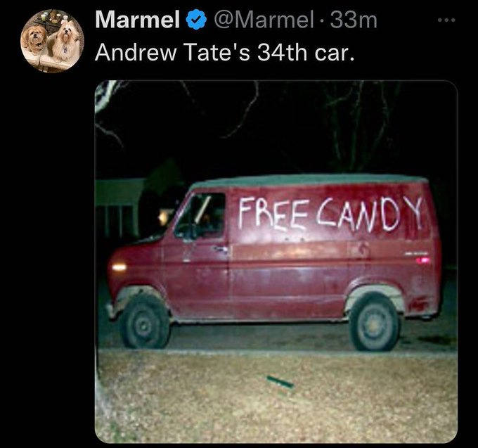Open the attached red van photo
Image resolution: width=478 pixels, height=448 pixels.
click(276, 262)
